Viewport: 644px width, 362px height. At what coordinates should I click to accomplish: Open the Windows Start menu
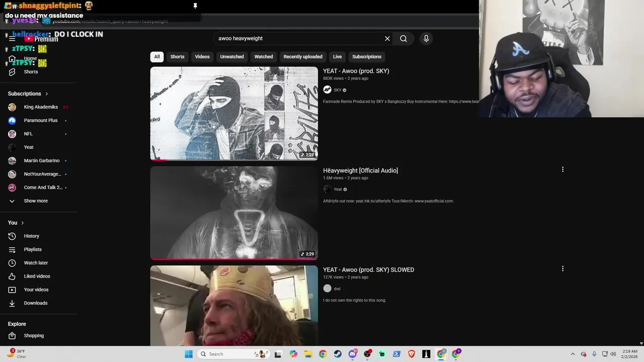189,354
